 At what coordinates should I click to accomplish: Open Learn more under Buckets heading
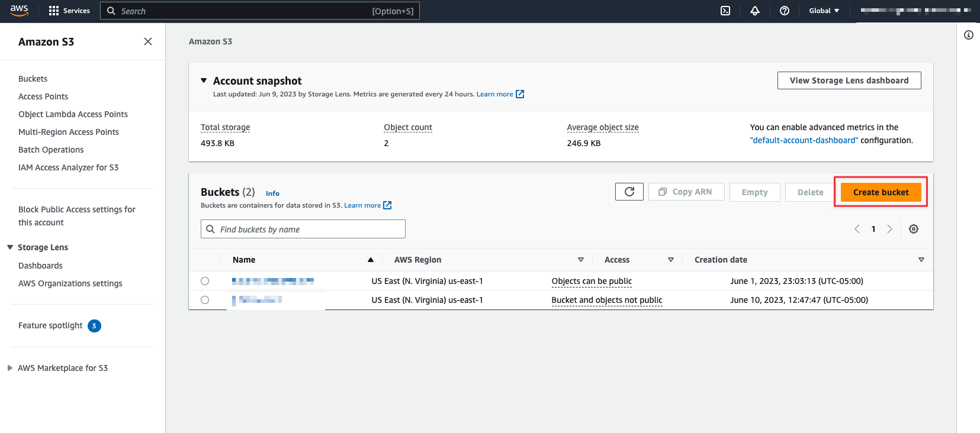[362, 205]
